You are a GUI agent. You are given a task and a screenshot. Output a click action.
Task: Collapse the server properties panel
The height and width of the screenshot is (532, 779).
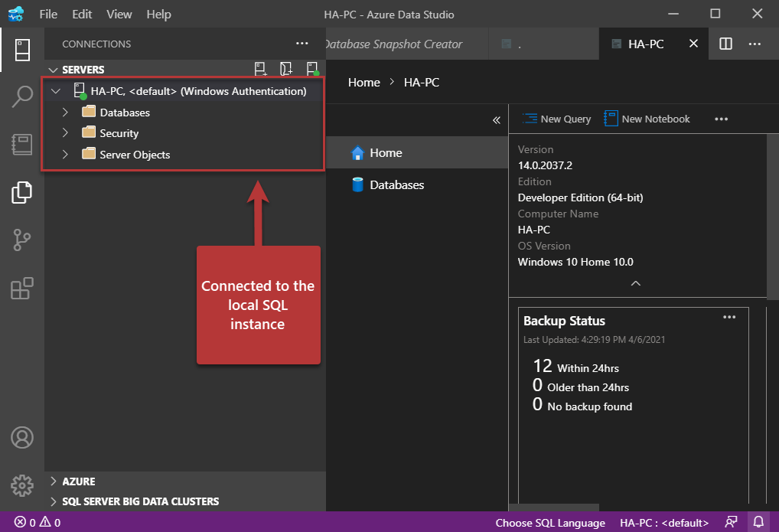[x=635, y=283]
